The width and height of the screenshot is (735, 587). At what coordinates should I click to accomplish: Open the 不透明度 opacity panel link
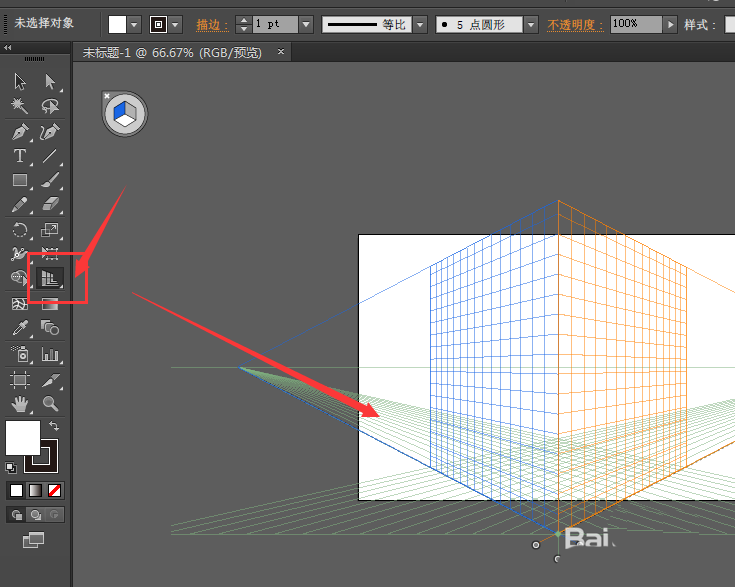[575, 24]
